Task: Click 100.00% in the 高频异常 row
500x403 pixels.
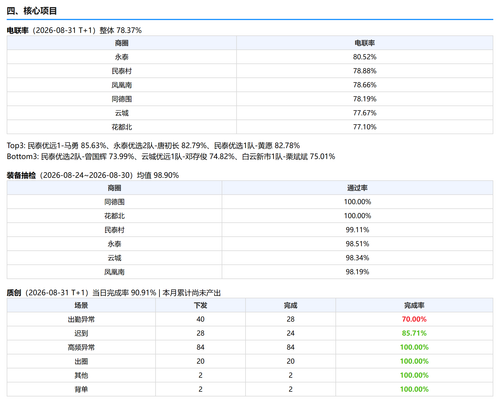Action: (x=414, y=347)
